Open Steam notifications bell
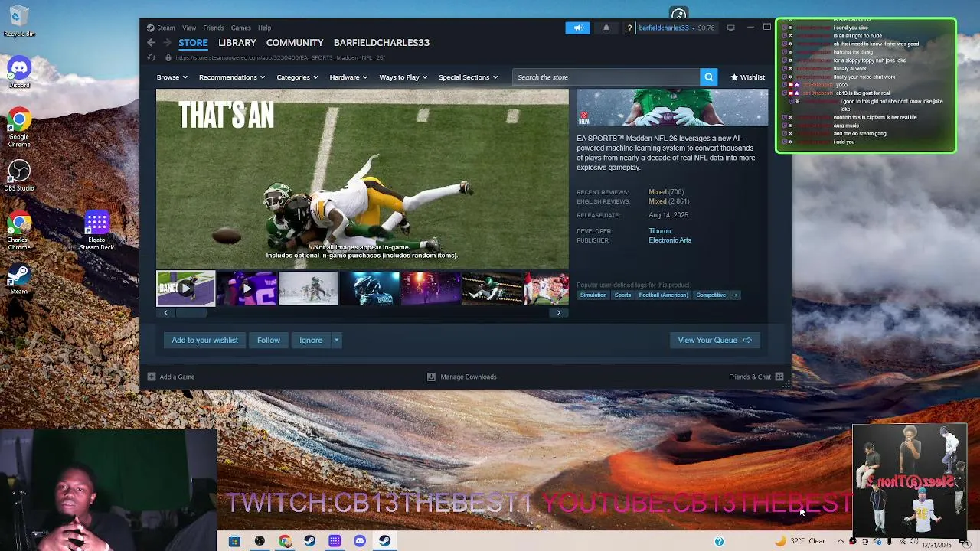This screenshot has width=980, height=551. click(606, 28)
